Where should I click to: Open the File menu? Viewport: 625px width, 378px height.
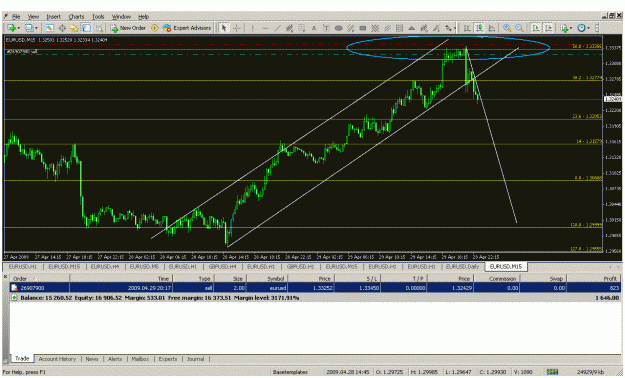pyautogui.click(x=16, y=16)
